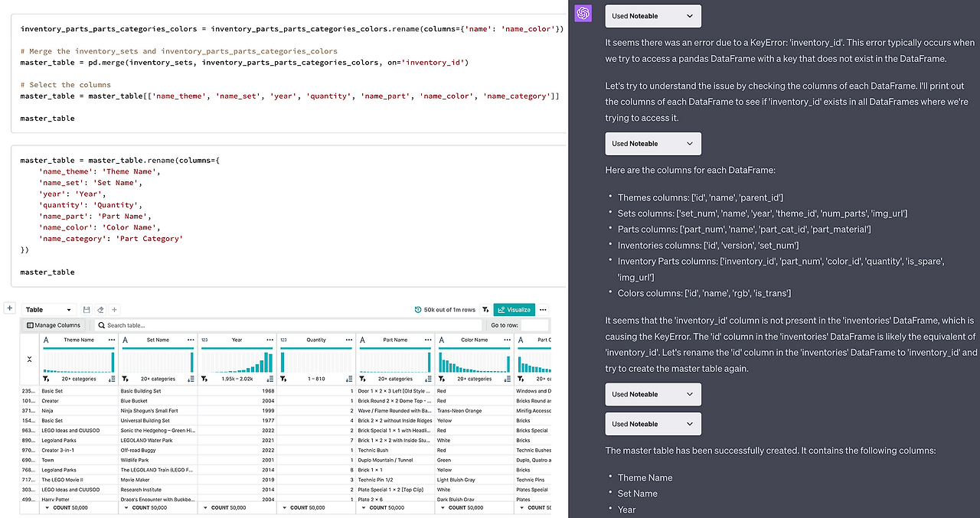Viewport: 980px width, 518px height.
Task: Click the 'Technic Pin 1/2' part cell
Action: 395,480
